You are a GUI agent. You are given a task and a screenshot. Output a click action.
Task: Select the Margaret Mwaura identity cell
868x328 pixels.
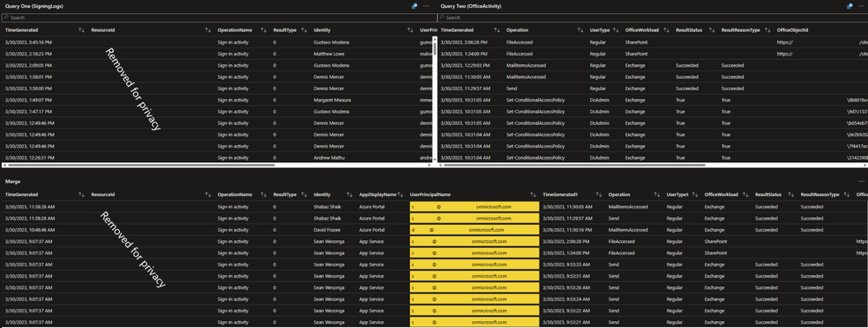tap(332, 100)
